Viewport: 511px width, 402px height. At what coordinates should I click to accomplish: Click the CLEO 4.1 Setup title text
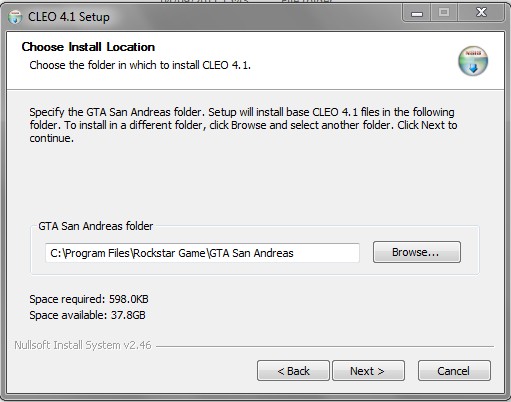(69, 17)
